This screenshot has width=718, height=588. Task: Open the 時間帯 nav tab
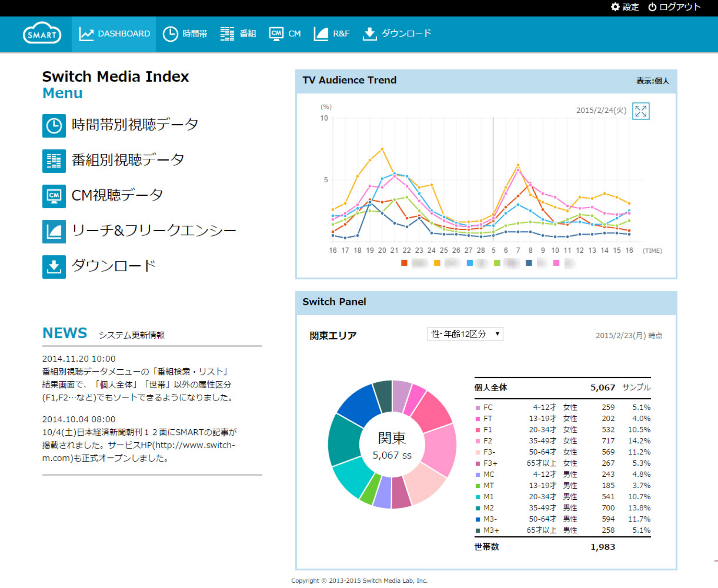click(x=185, y=34)
